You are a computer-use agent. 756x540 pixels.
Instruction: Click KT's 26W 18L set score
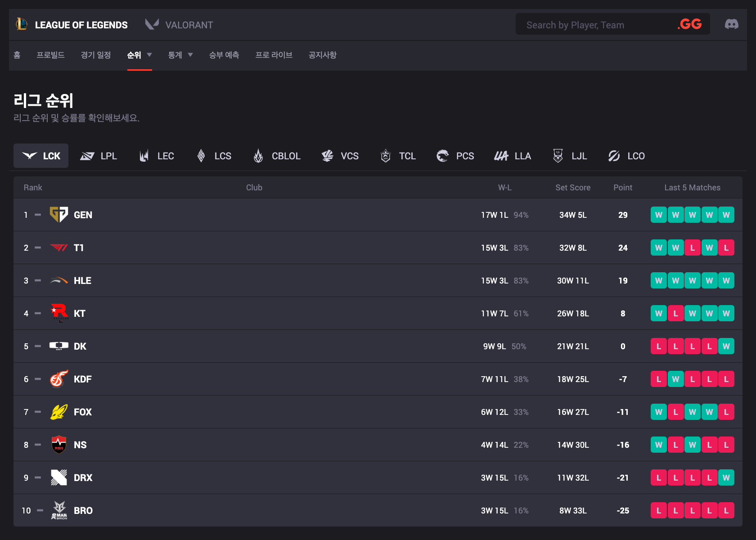[x=573, y=314]
